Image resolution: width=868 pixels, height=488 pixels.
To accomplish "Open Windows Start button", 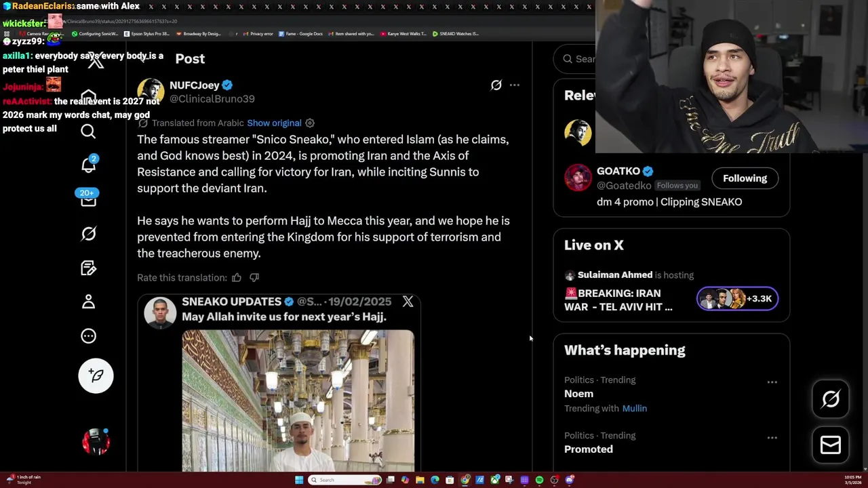I will tap(299, 480).
